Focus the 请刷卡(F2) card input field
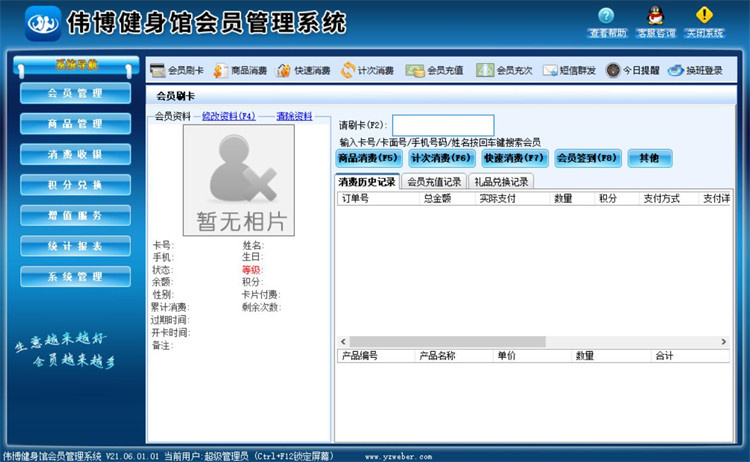Screen dimensions: 750x462 coord(443,125)
